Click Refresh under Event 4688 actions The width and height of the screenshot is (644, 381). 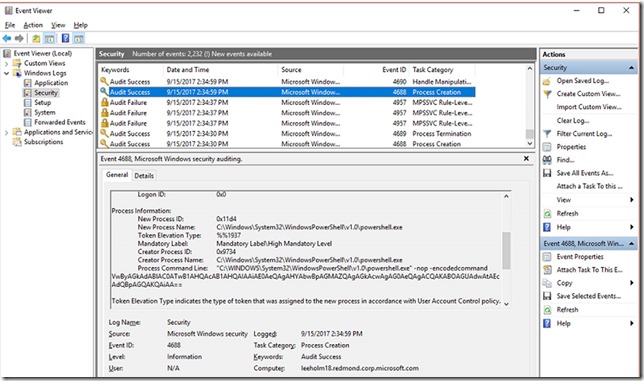567,310
